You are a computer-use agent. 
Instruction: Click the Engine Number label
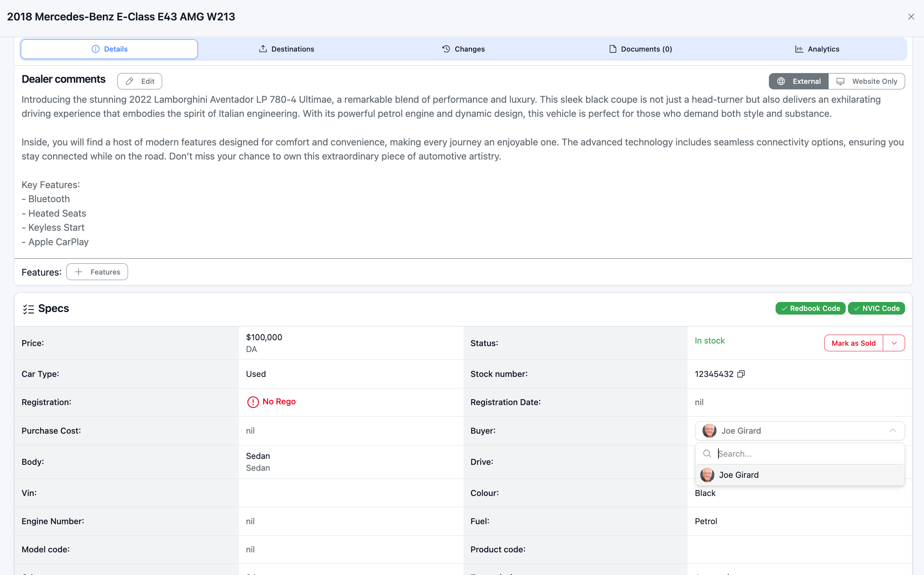tap(53, 521)
